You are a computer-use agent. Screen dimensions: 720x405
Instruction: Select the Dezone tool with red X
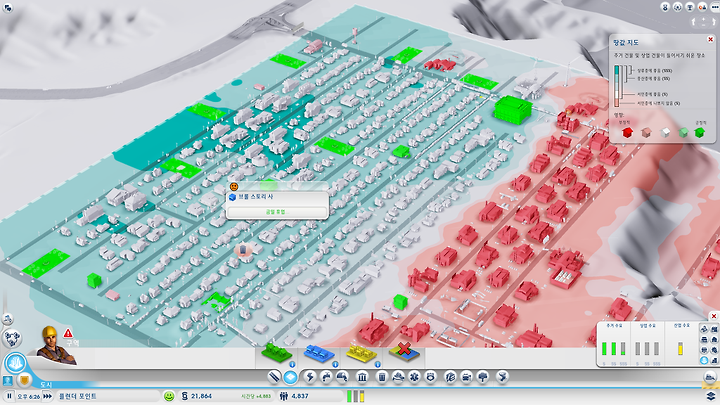404,351
